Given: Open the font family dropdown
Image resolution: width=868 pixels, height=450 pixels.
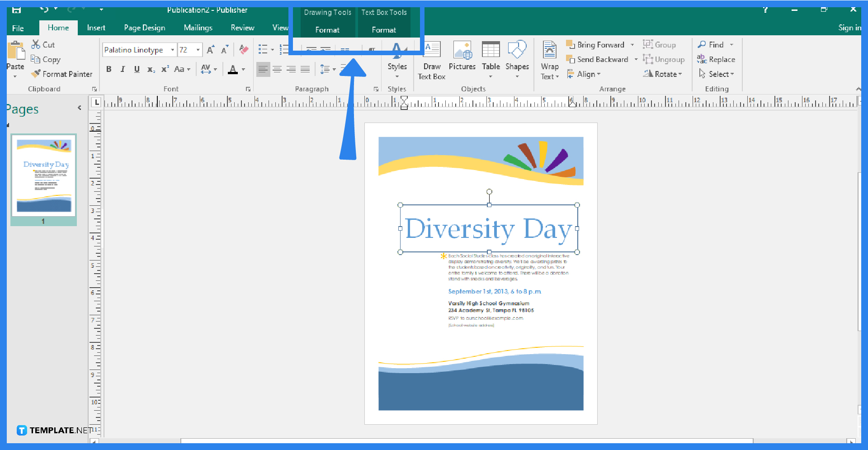Looking at the screenshot, I should click(x=172, y=50).
